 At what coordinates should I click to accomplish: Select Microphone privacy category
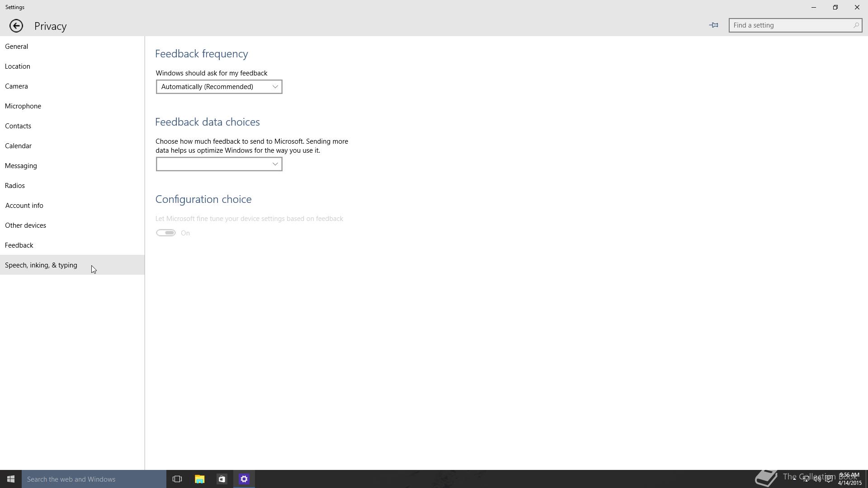point(72,106)
